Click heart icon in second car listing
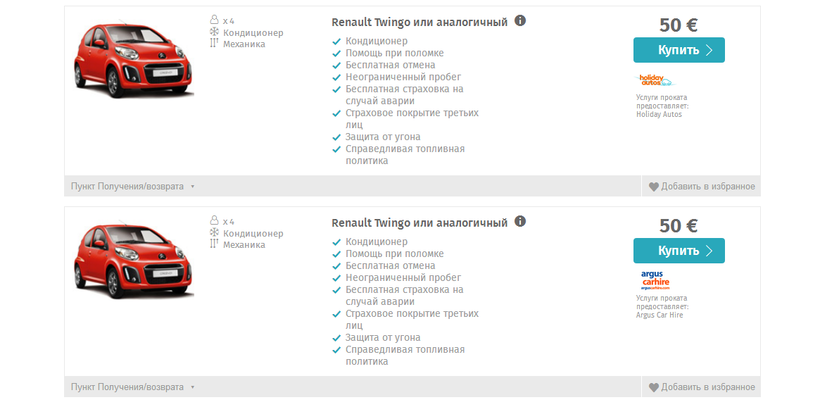Image resolution: width=820 pixels, height=407 pixels. 653,387
